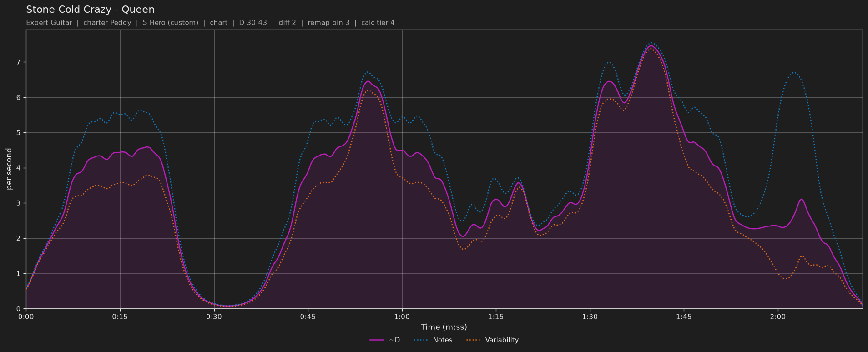Screen dimensions: 868x352
Task: Click the 0:45 time tick label
Action: coord(308,317)
